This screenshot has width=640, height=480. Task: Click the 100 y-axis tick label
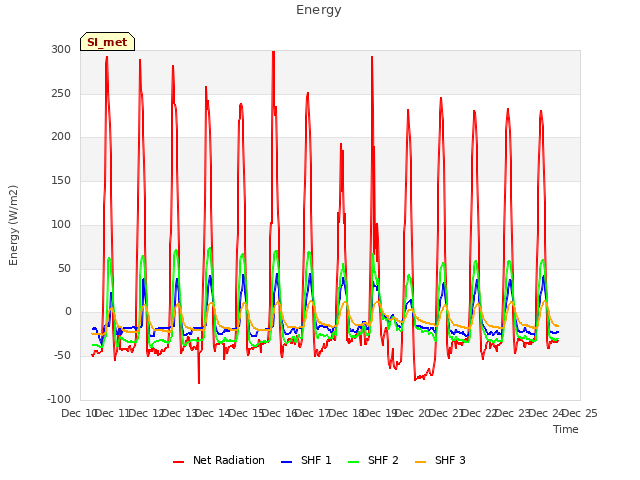click(x=61, y=224)
